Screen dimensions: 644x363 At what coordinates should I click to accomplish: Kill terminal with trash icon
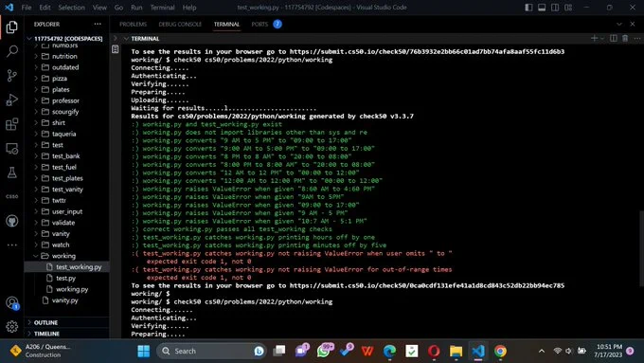point(625,38)
